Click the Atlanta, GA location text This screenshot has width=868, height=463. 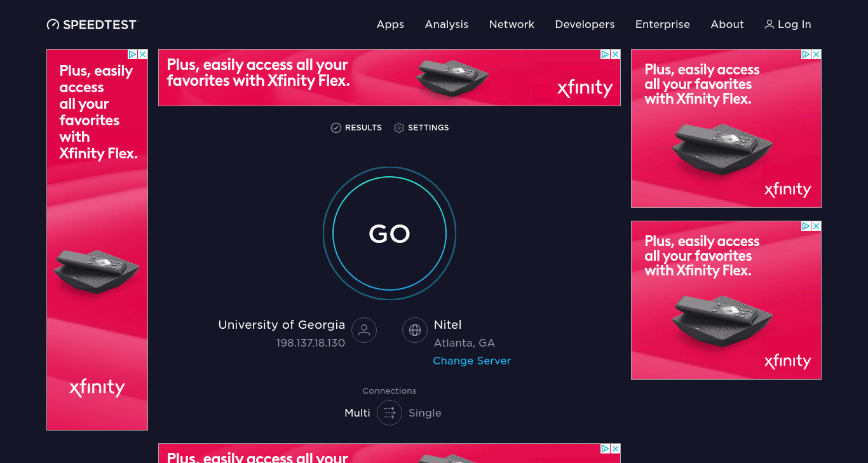tap(465, 343)
